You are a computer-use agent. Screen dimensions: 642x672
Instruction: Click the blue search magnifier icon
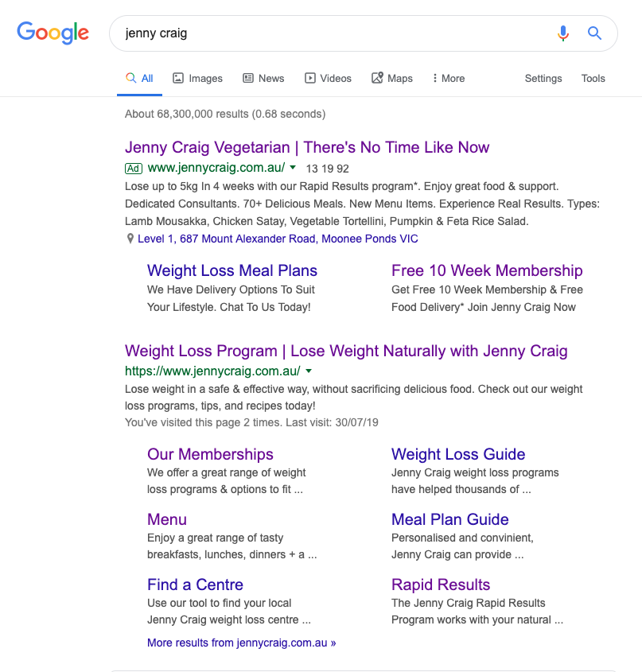pos(594,33)
